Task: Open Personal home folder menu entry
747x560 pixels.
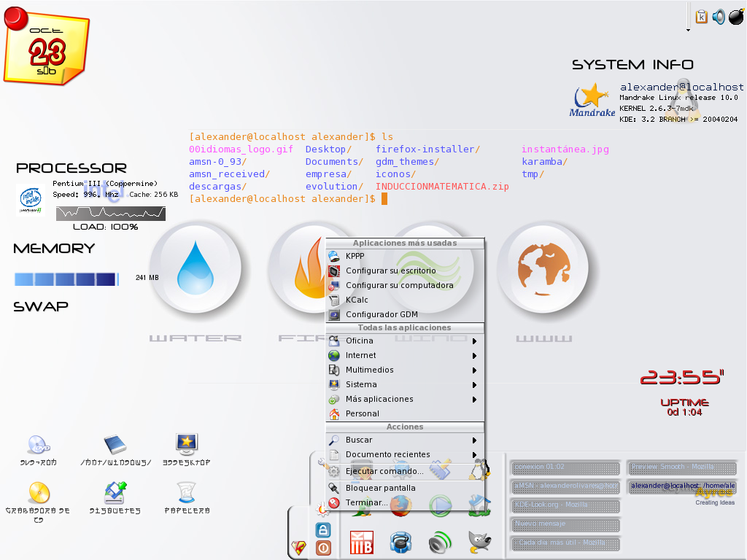Action: tap(405, 414)
